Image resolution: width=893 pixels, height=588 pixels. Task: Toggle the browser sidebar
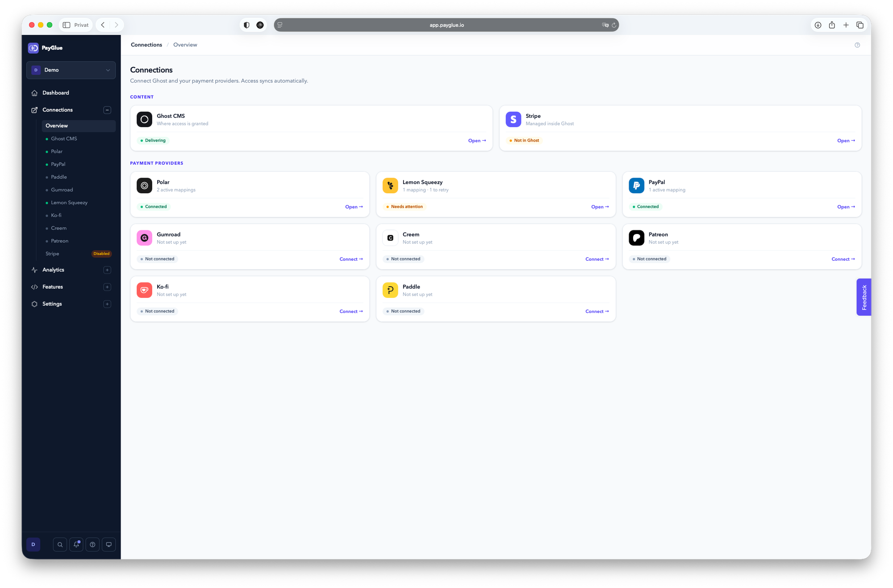[67, 25]
